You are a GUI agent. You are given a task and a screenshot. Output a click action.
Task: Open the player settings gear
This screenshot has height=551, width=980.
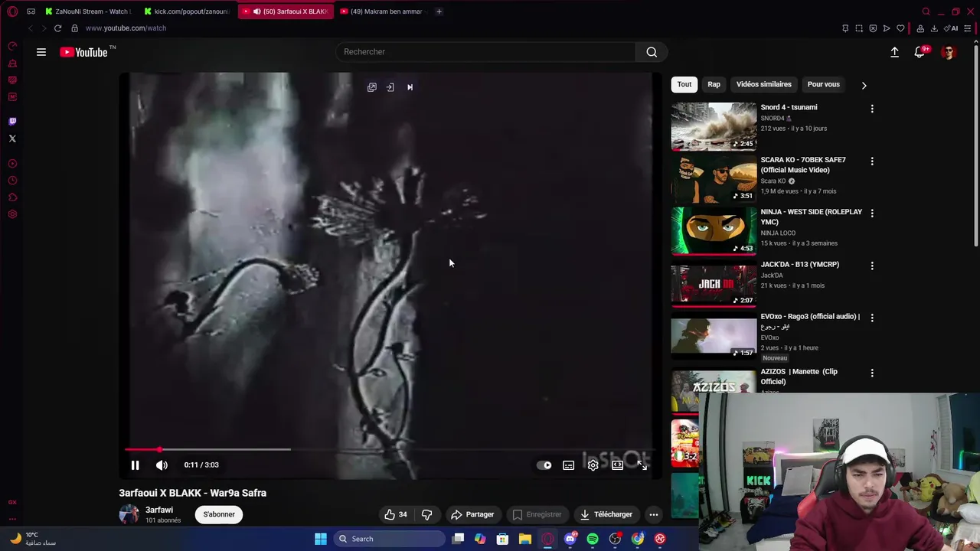click(x=593, y=465)
